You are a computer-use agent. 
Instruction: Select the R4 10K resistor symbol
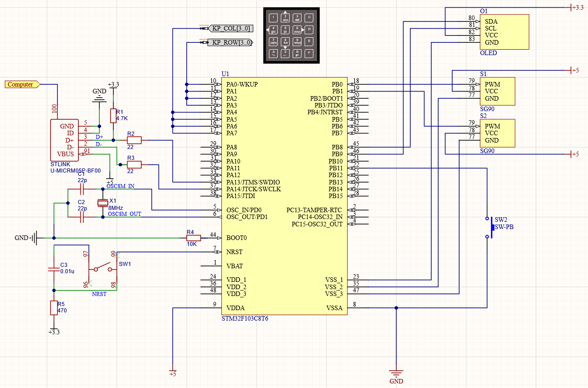tap(194, 238)
